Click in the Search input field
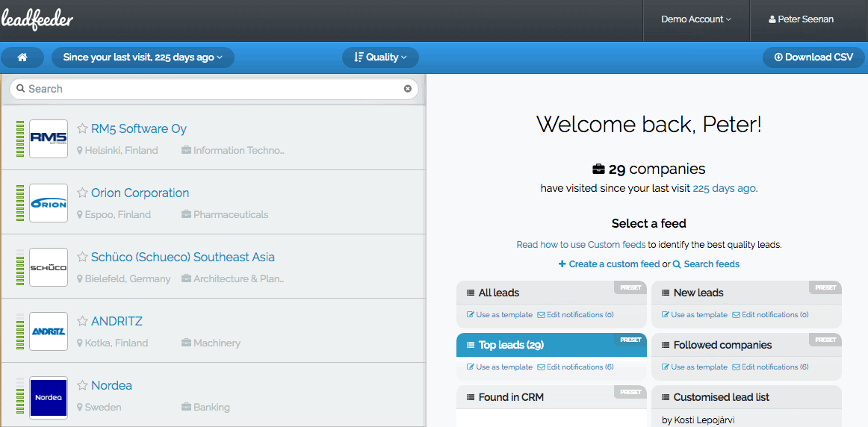The height and width of the screenshot is (427, 868). click(x=213, y=89)
